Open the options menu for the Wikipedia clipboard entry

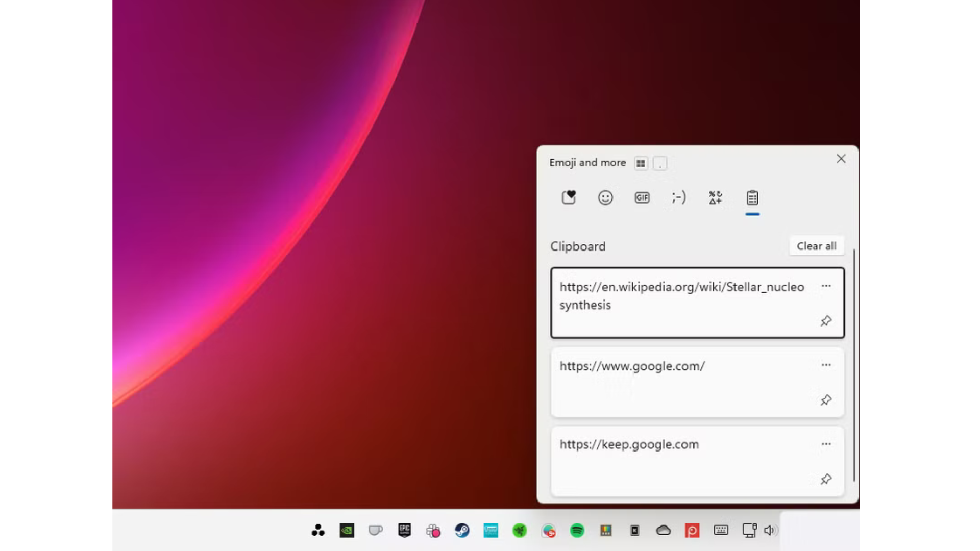click(826, 286)
